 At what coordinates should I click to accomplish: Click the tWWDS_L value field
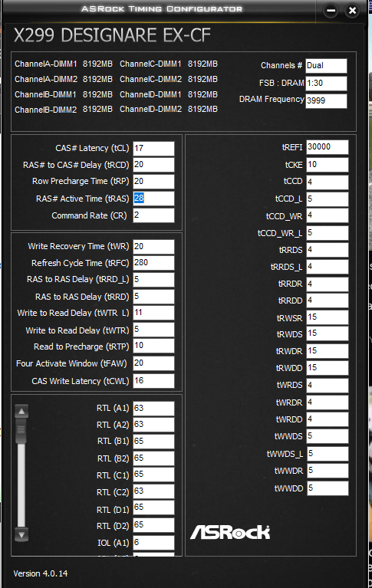328,454
